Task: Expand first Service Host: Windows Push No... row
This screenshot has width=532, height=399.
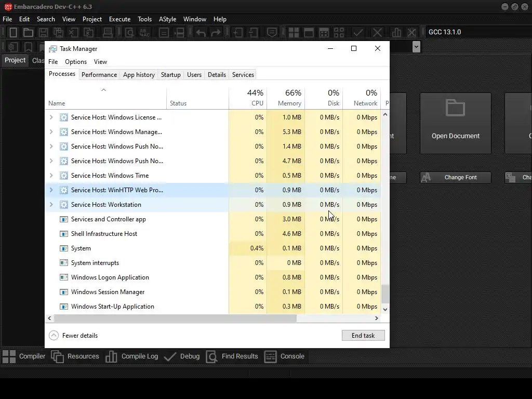Action: tap(51, 146)
